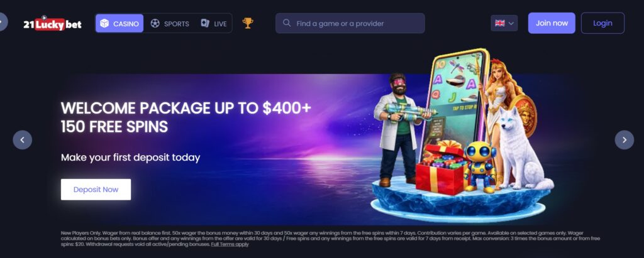Expand the language dropdown chevron

pyautogui.click(x=511, y=23)
